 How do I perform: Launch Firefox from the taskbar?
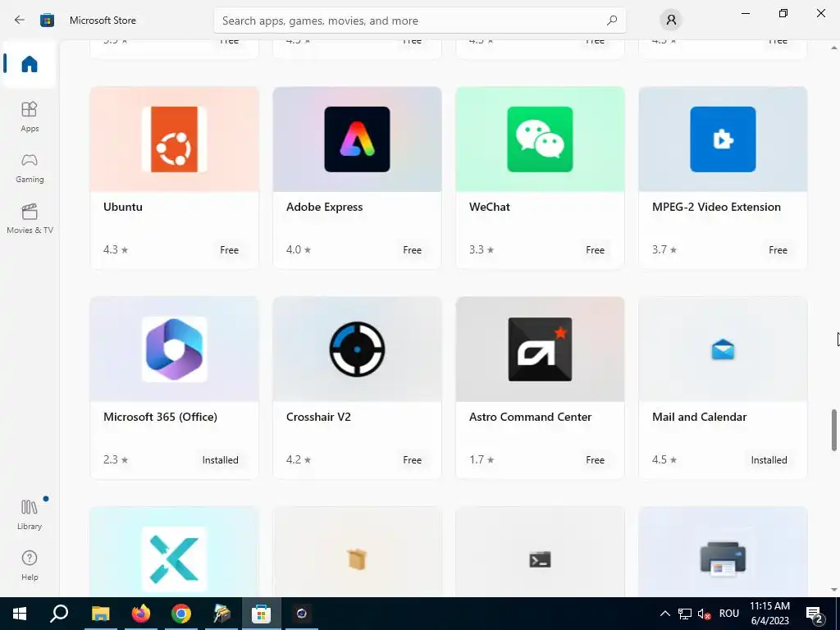tap(141, 614)
